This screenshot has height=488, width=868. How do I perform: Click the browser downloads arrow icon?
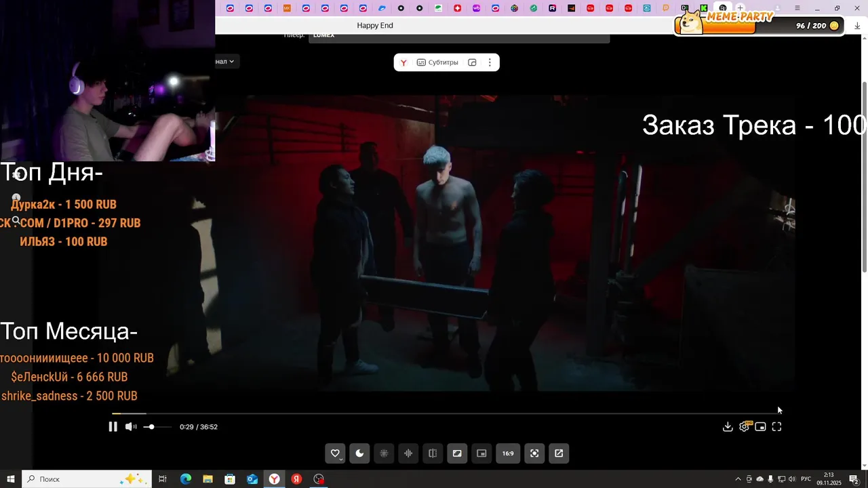pyautogui.click(x=857, y=26)
